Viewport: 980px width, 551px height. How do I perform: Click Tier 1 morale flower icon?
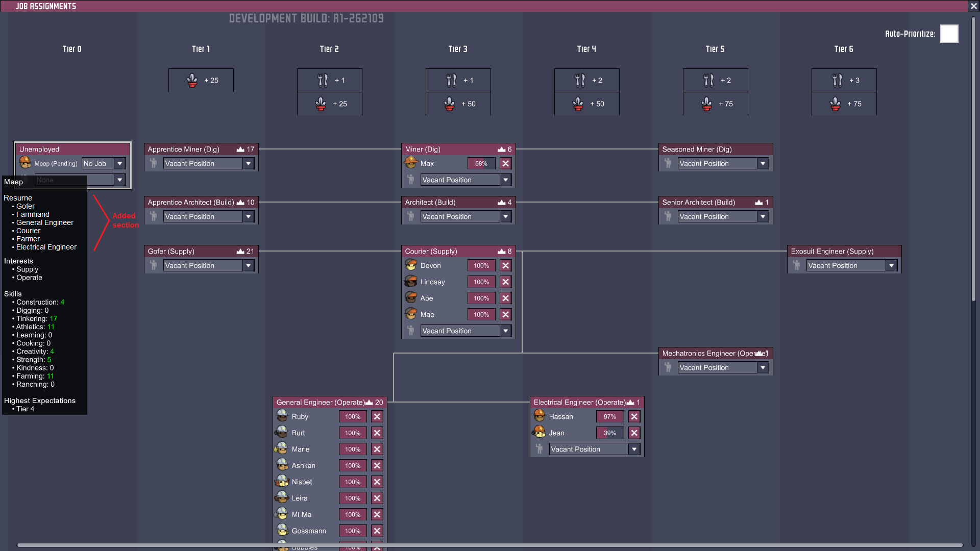[x=192, y=81]
